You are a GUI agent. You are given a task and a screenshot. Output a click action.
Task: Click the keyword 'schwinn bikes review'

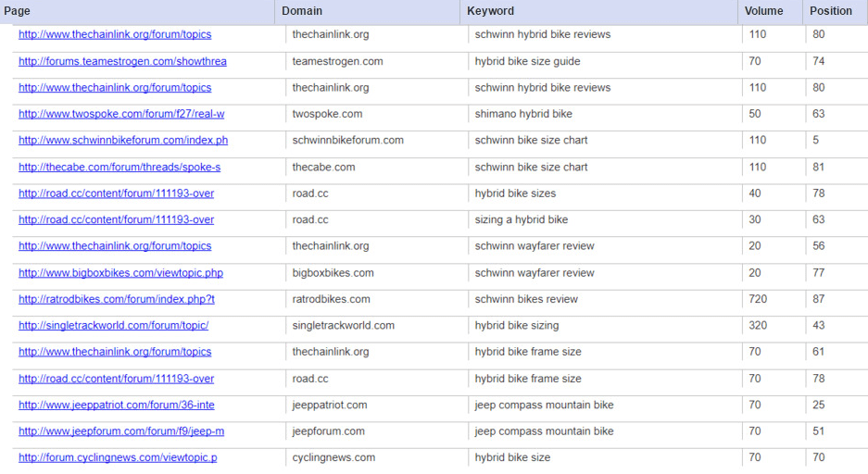pos(526,299)
